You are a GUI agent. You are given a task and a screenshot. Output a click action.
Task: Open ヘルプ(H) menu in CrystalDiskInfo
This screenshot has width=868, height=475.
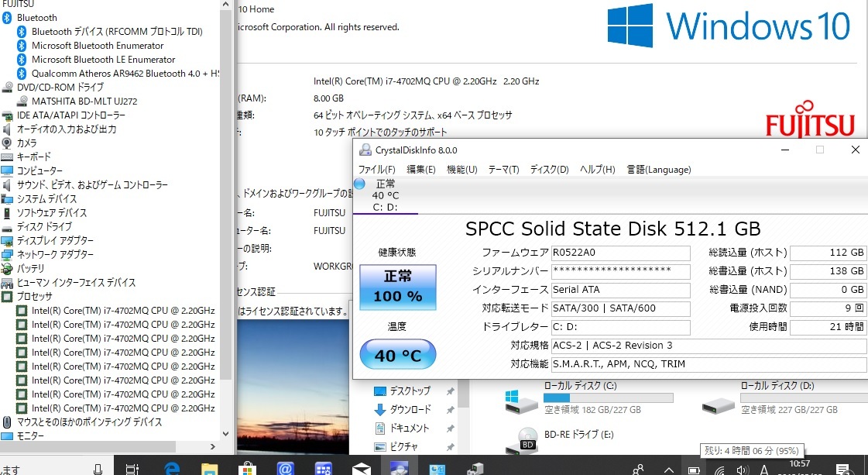(597, 170)
